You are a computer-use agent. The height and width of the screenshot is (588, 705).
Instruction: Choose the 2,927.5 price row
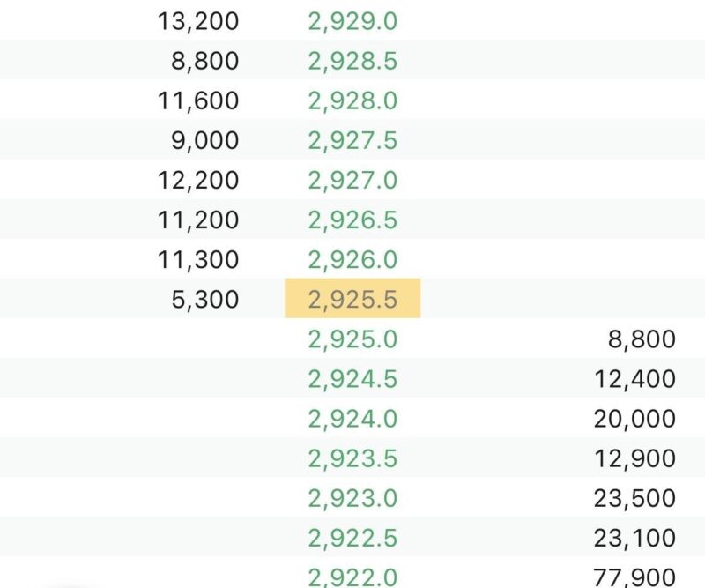[x=352, y=140]
